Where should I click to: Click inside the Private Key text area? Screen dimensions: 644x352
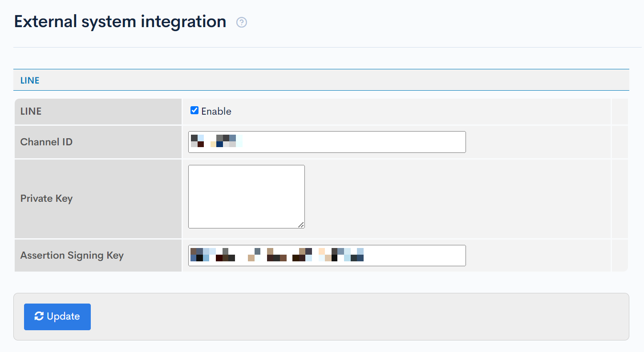(247, 196)
